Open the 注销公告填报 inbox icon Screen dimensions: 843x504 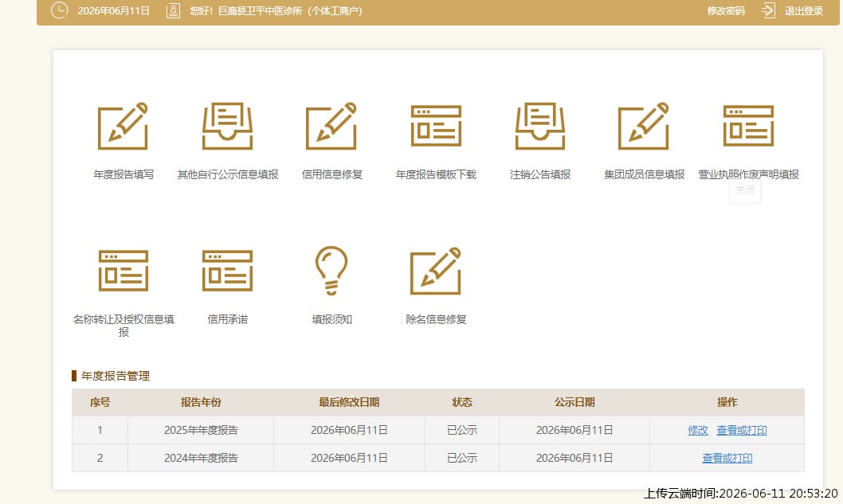540,126
